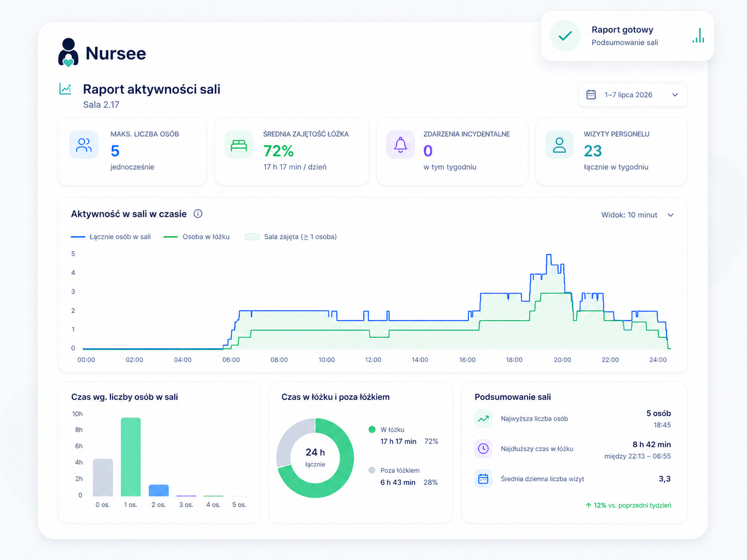Screen dimensions: 747x560
Task: Click the calendar icon in the date range picker
Action: [591, 95]
